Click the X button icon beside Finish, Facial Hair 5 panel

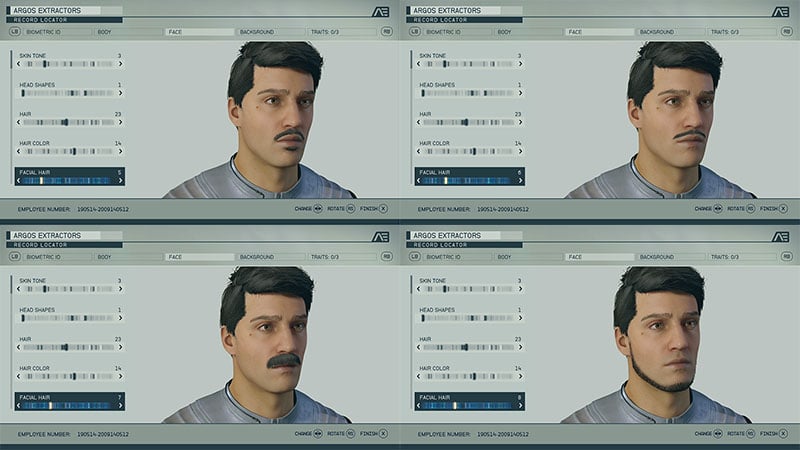[383, 209]
